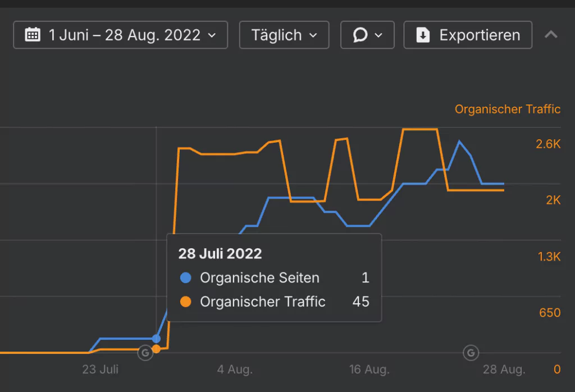Click the date range selector button
Viewport: 575px width, 392px height.
click(120, 34)
